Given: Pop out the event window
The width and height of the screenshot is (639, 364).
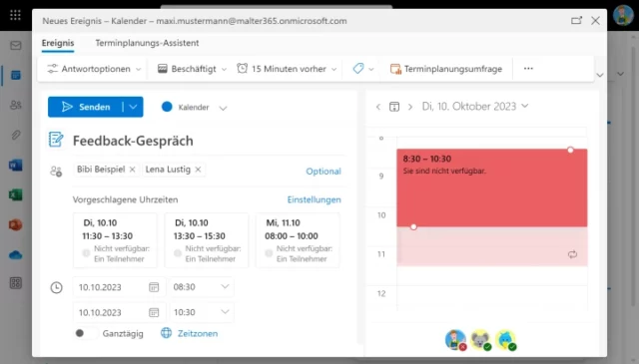Looking at the screenshot, I should pos(576,20).
